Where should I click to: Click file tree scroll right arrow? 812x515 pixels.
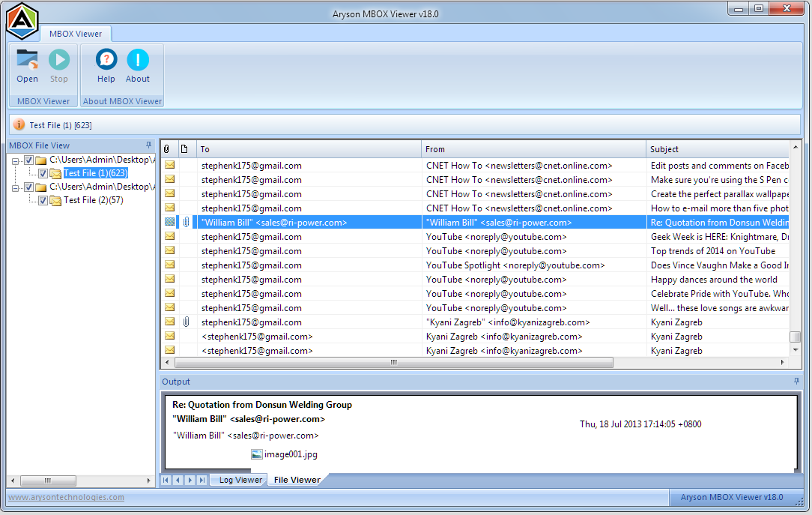[148, 481]
